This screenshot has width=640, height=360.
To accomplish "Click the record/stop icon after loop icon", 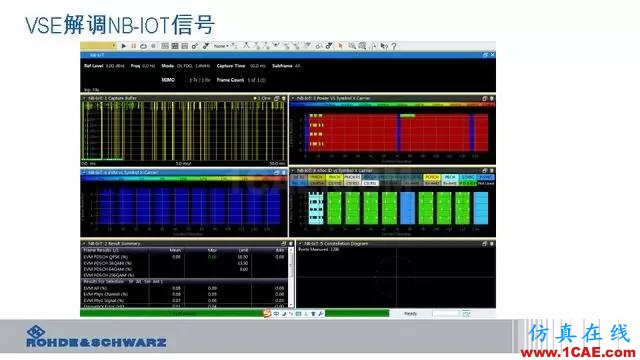I will coord(153,46).
